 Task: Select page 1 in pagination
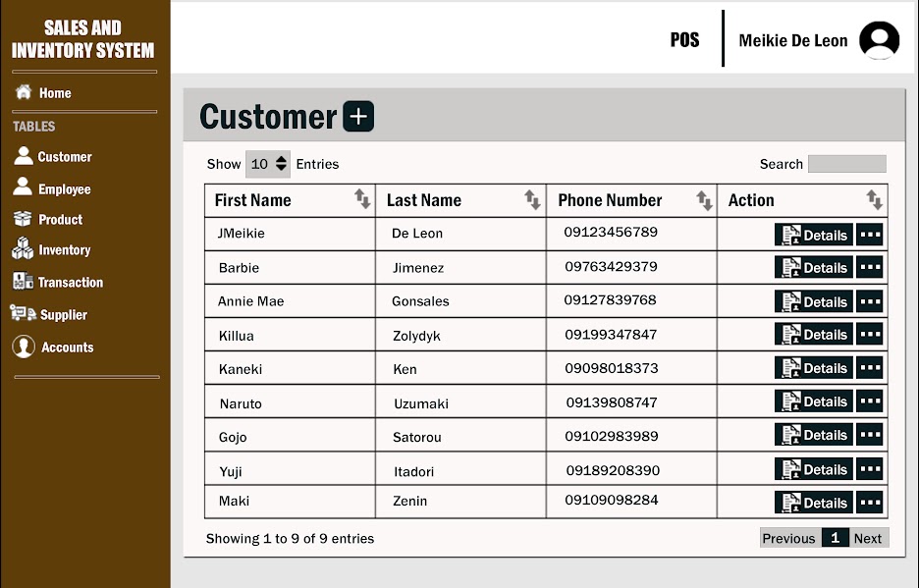tap(835, 538)
